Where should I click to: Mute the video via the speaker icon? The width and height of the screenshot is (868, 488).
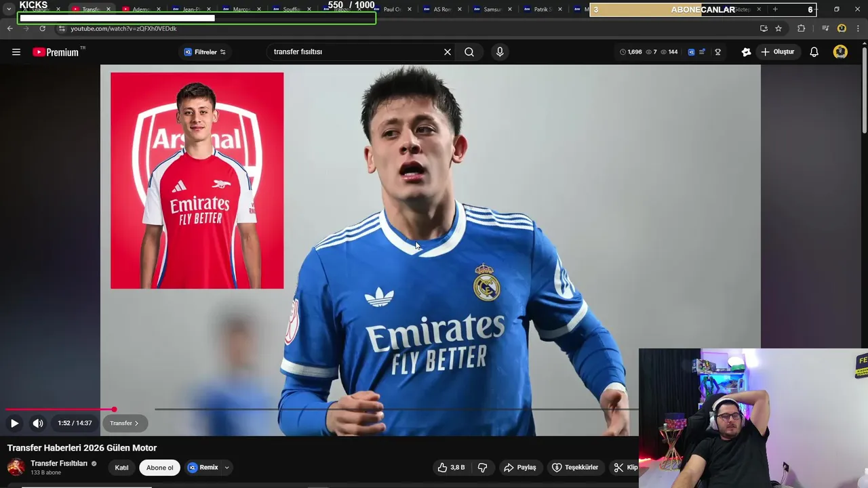[x=38, y=423]
